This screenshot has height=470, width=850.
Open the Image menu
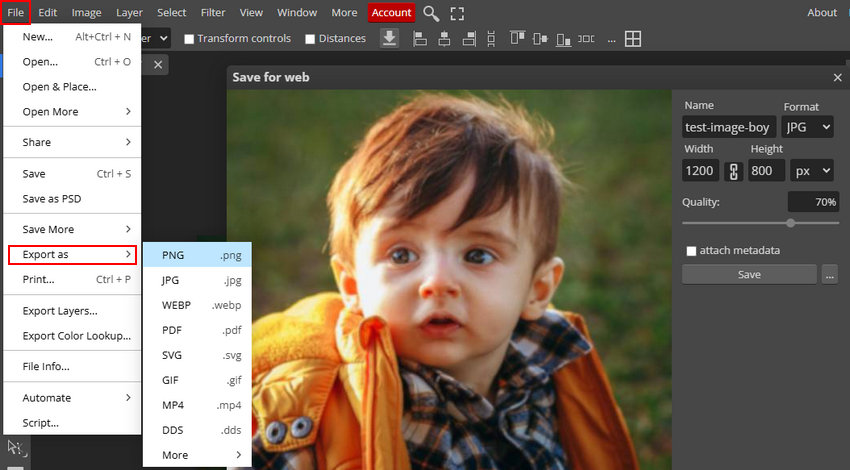[x=86, y=12]
